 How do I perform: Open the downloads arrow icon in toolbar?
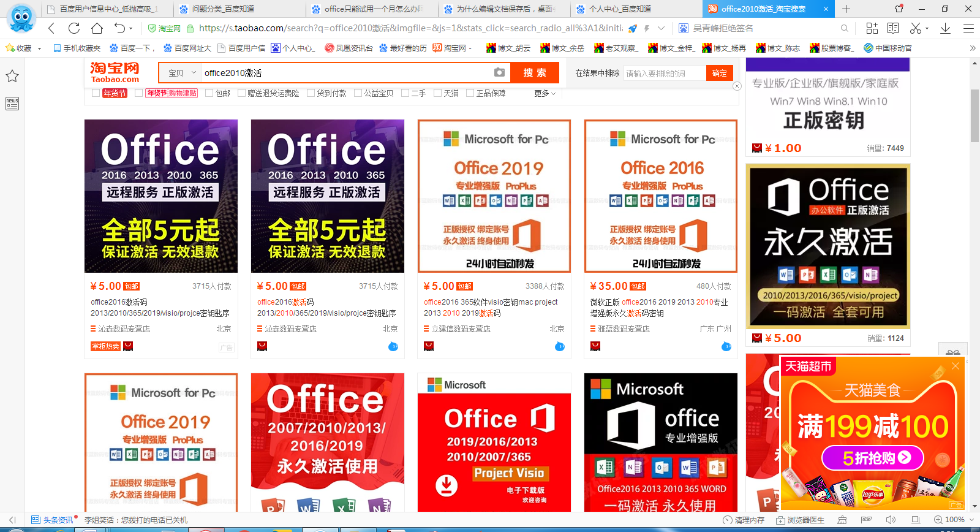(x=945, y=28)
